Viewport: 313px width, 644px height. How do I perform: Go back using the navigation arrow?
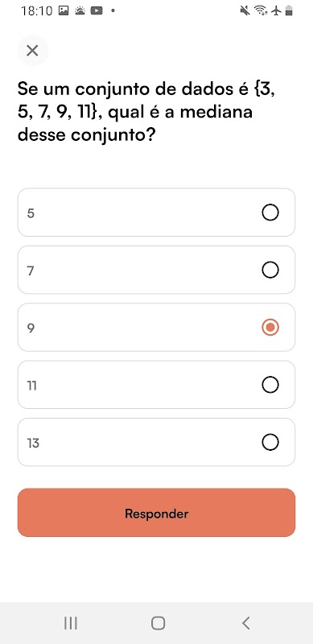pyautogui.click(x=245, y=623)
